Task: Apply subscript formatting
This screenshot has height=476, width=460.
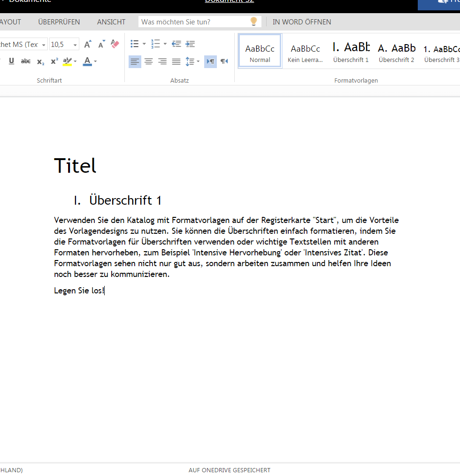Action: click(x=40, y=61)
